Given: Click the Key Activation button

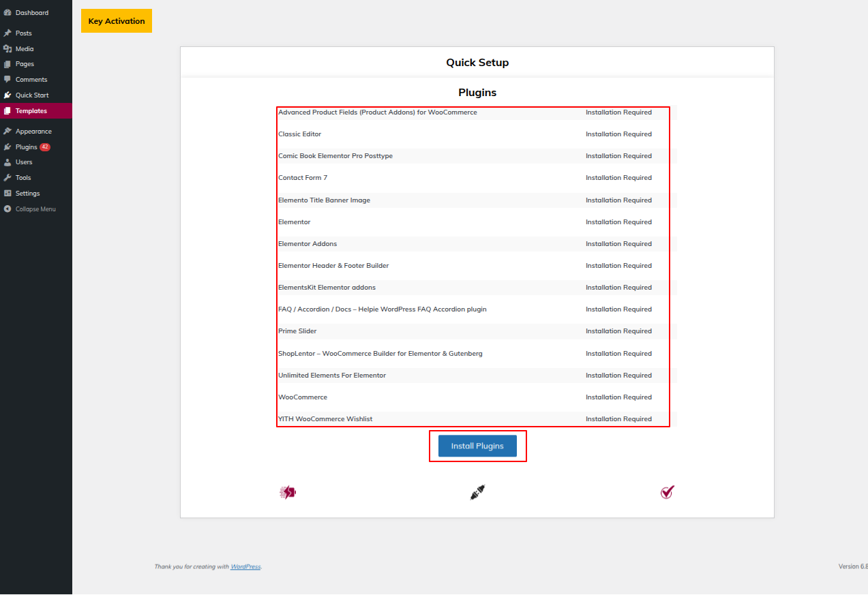Looking at the screenshot, I should [x=117, y=21].
